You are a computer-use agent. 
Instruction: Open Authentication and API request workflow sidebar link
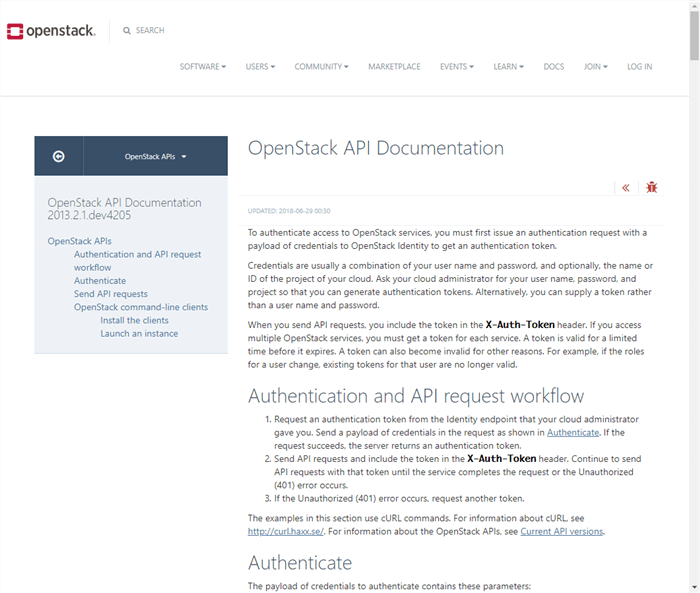tap(138, 261)
